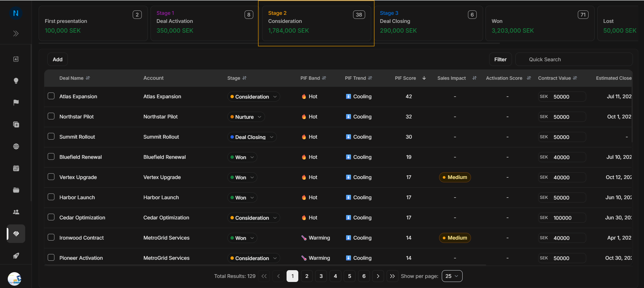
Task: Open the lightbulb insights icon in sidebar
Action: (x=16, y=81)
